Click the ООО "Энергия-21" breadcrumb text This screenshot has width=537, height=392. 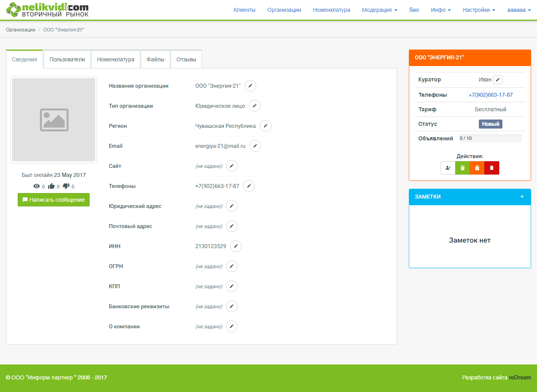(64, 30)
